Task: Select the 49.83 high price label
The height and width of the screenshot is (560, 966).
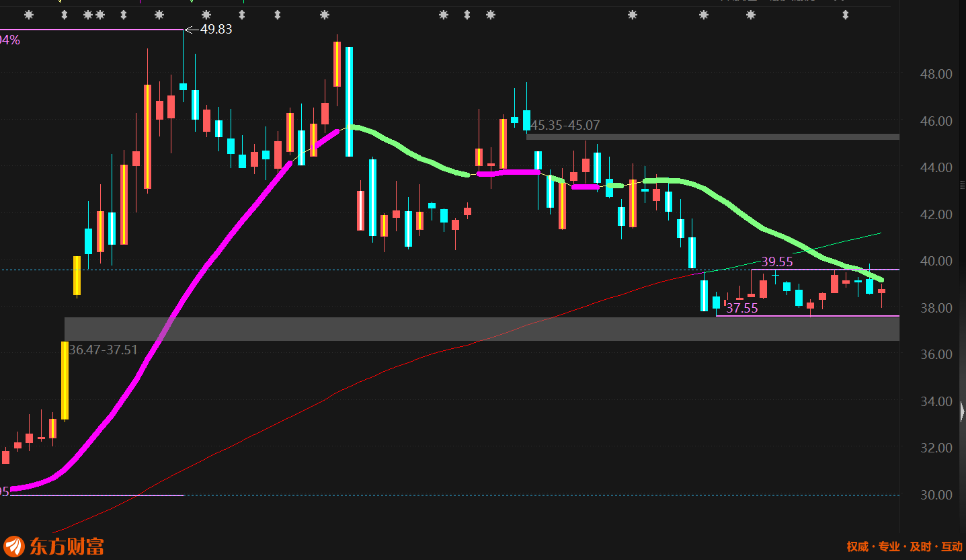Action: click(216, 29)
